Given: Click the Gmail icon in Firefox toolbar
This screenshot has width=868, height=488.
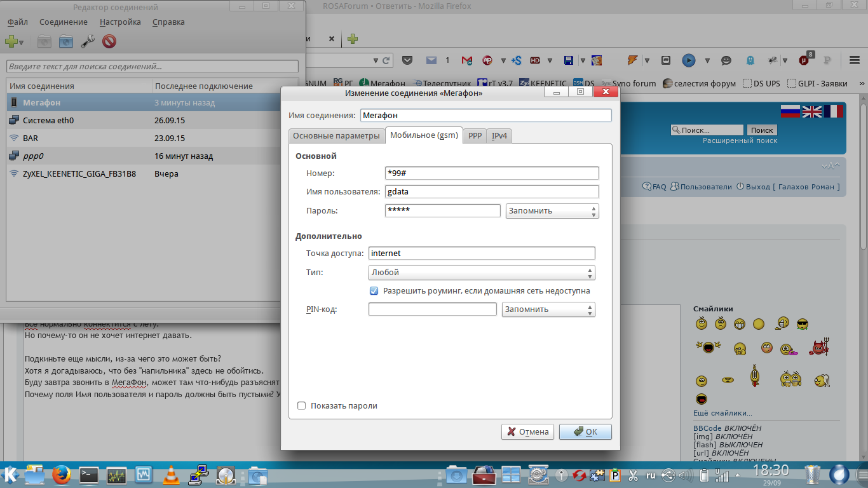Looking at the screenshot, I should tap(467, 60).
